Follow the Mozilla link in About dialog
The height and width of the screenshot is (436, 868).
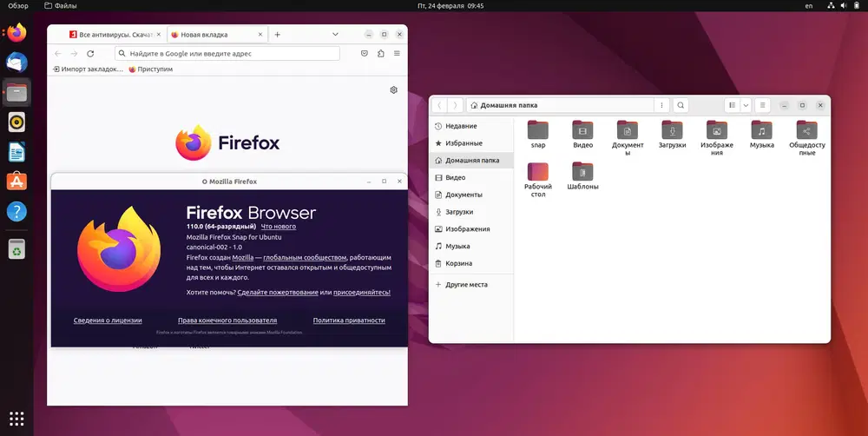(242, 258)
